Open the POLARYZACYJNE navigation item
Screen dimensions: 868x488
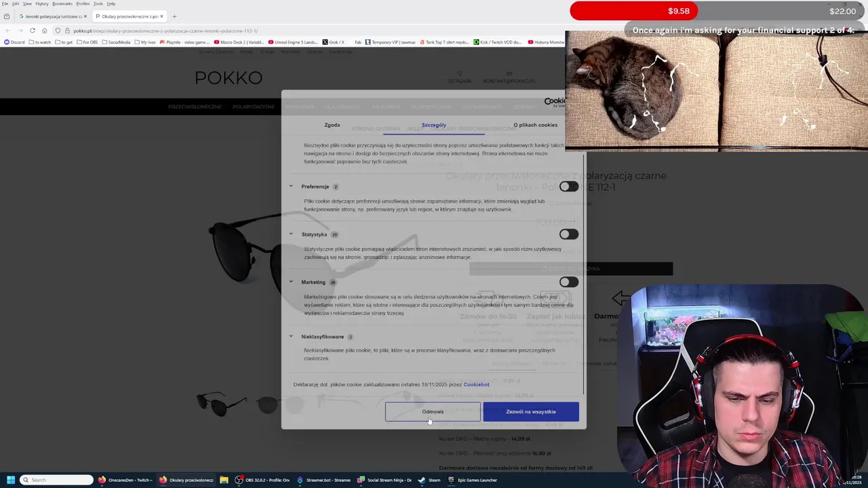[x=254, y=106]
